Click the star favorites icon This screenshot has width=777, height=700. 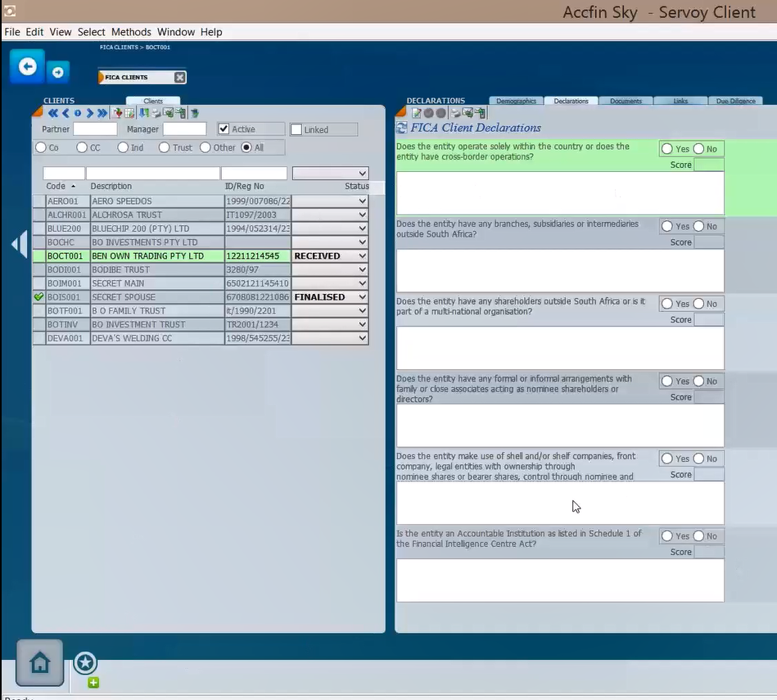point(85,663)
